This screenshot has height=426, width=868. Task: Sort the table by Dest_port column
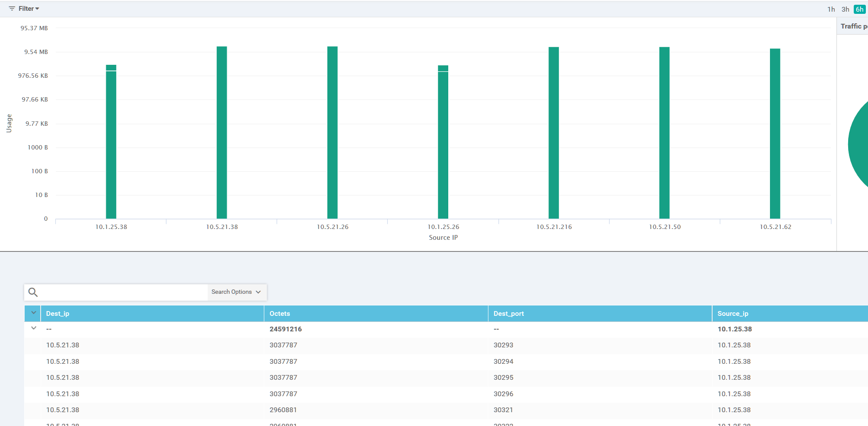click(x=509, y=313)
